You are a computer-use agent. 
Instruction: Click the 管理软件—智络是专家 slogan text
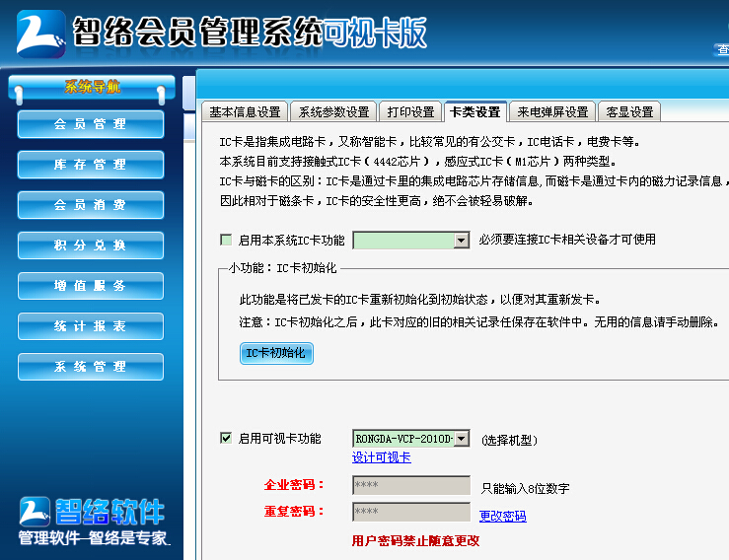[x=94, y=538]
